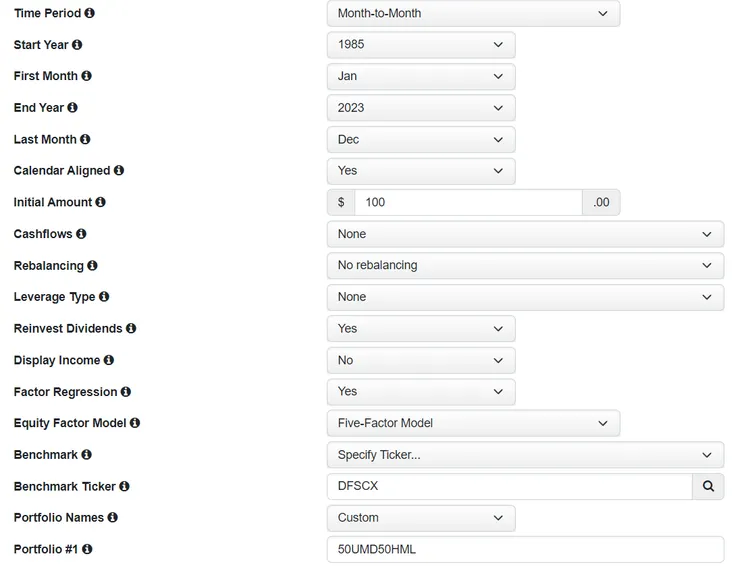Click the Initial Amount info icon

coord(101,202)
